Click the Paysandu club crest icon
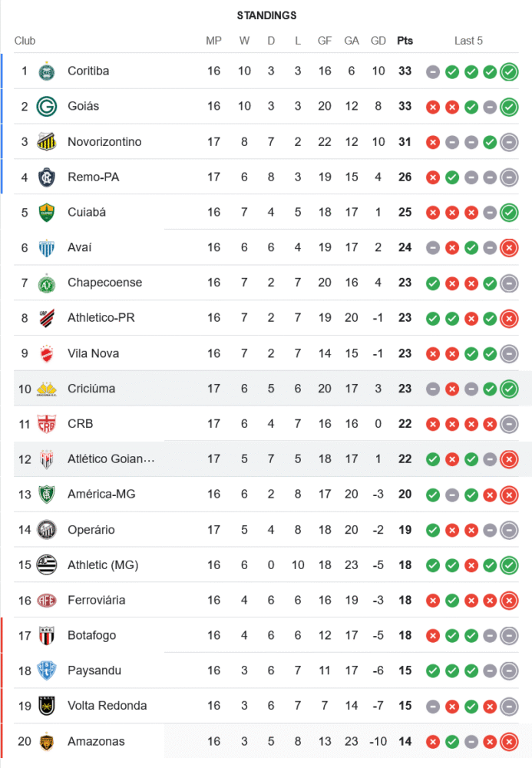Screen dimensions: 532x768 (47, 670)
